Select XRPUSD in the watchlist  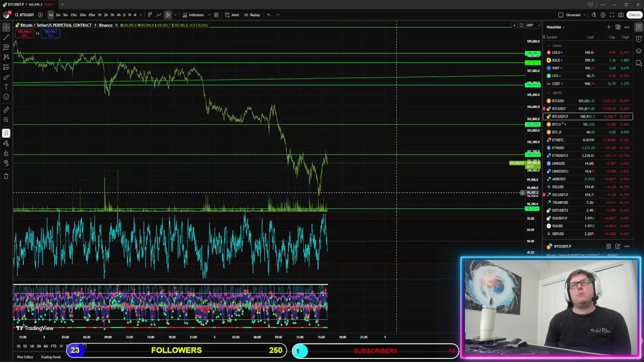pos(588,234)
